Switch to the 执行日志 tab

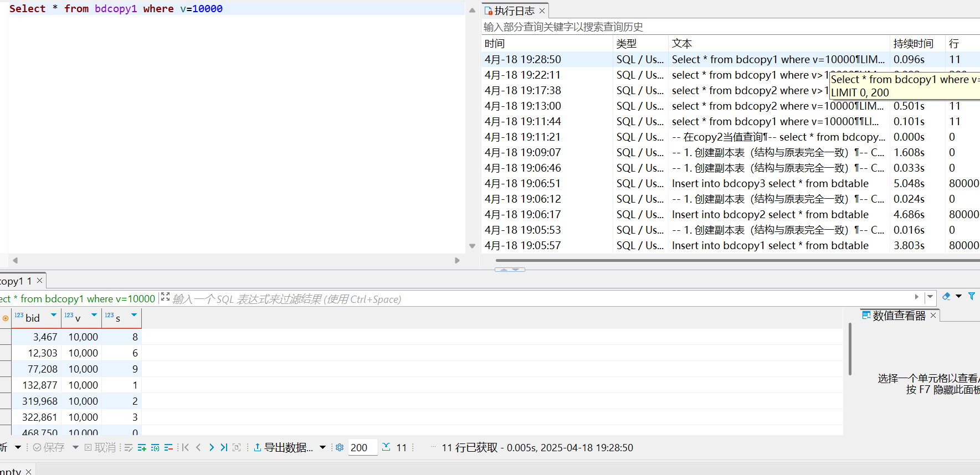(x=515, y=11)
